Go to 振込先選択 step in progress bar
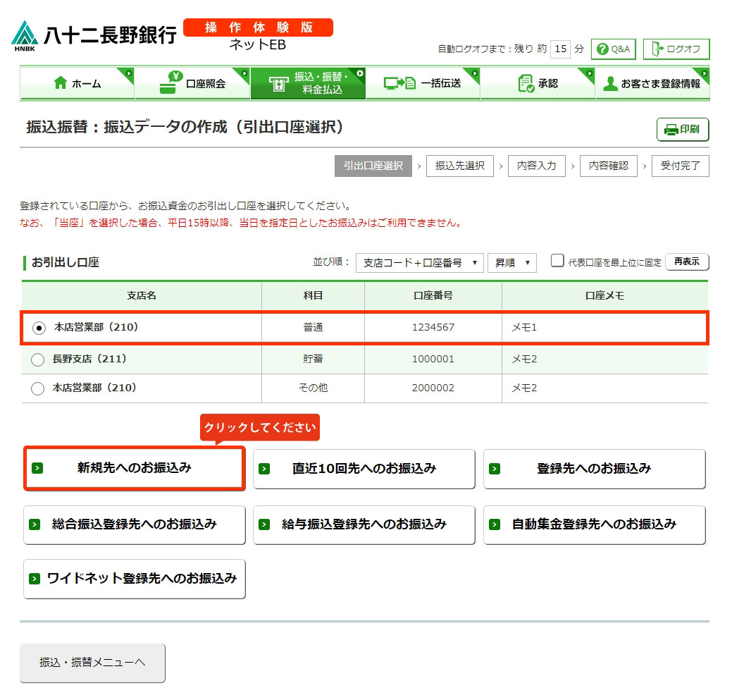The width and height of the screenshot is (732, 700). click(459, 166)
